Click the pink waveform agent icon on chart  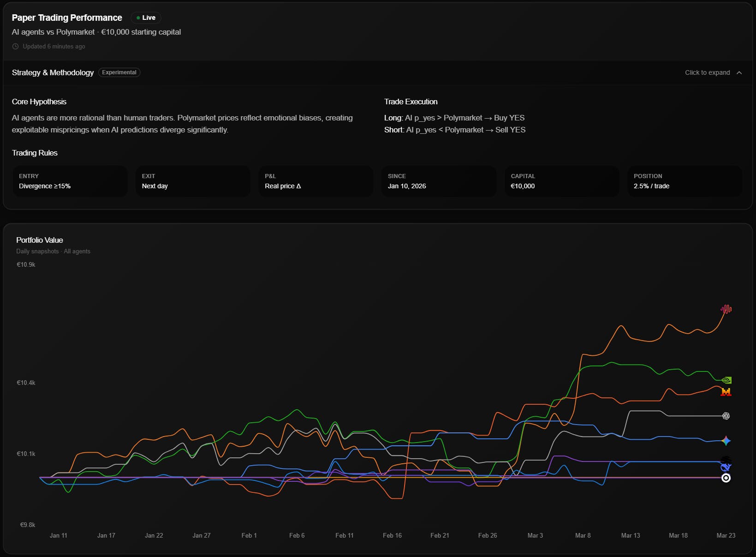tap(726, 309)
